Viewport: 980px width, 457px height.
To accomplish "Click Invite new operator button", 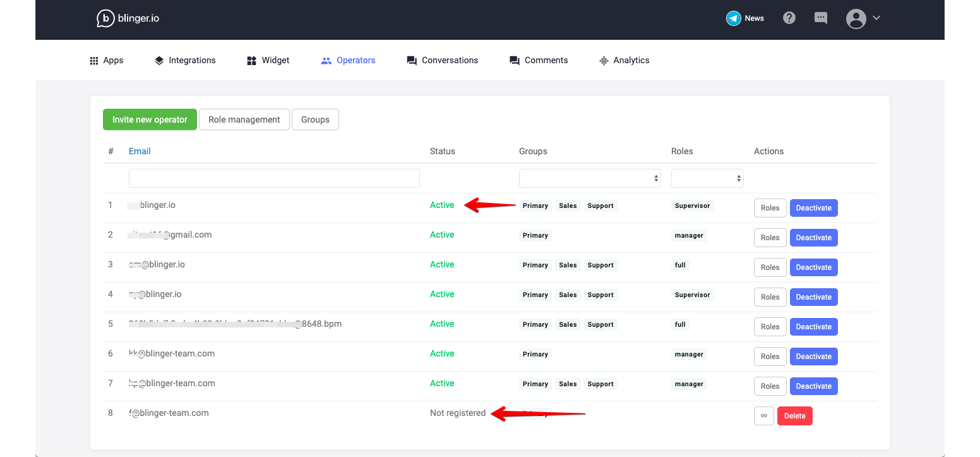I will tap(150, 119).
